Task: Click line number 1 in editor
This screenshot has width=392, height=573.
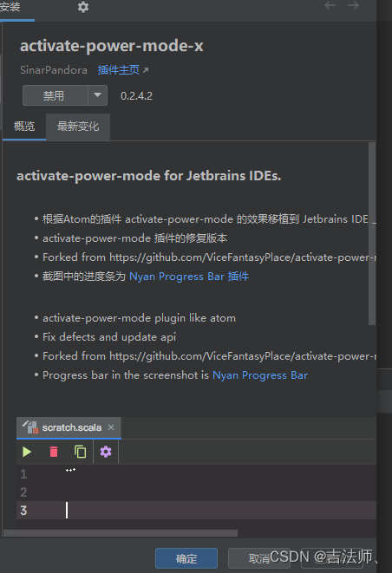Action: [x=23, y=474]
